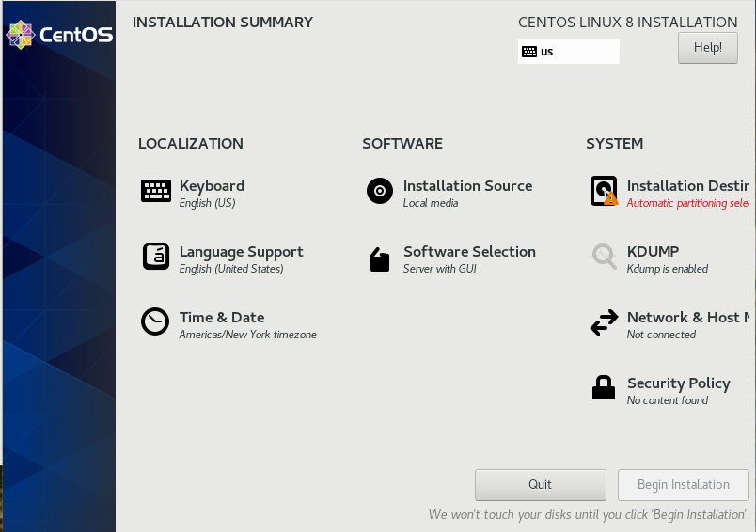Open the KDUMP configuration
Screen dimensions: 756x532
click(653, 252)
